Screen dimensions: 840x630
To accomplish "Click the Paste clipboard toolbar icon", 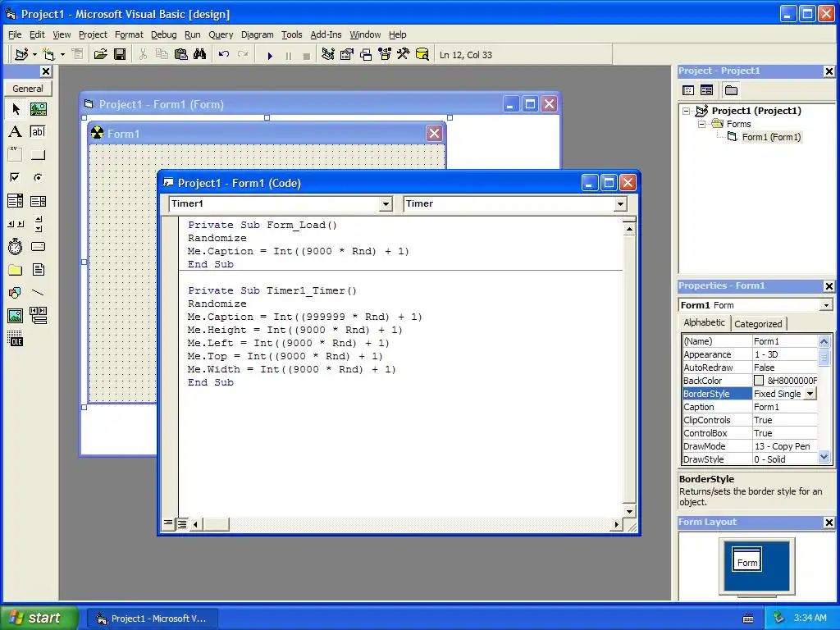I will (x=181, y=54).
